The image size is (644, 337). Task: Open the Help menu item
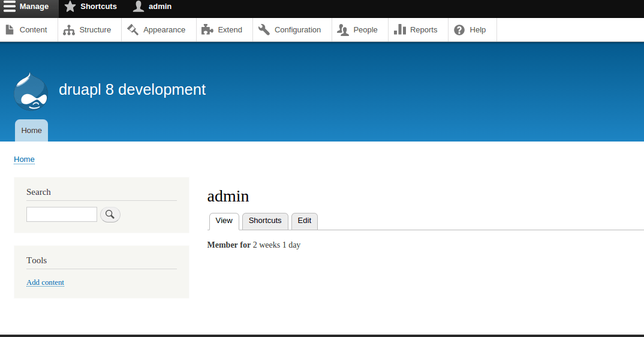(473, 30)
